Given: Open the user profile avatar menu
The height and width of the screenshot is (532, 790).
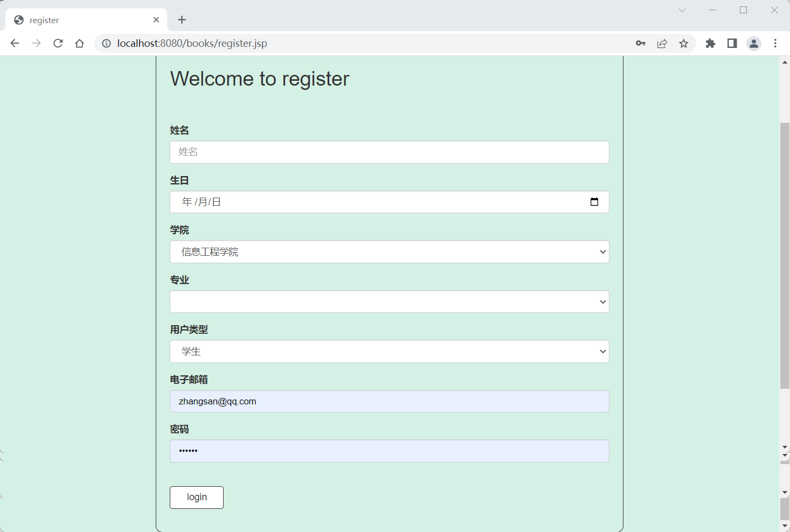Looking at the screenshot, I should [x=754, y=44].
